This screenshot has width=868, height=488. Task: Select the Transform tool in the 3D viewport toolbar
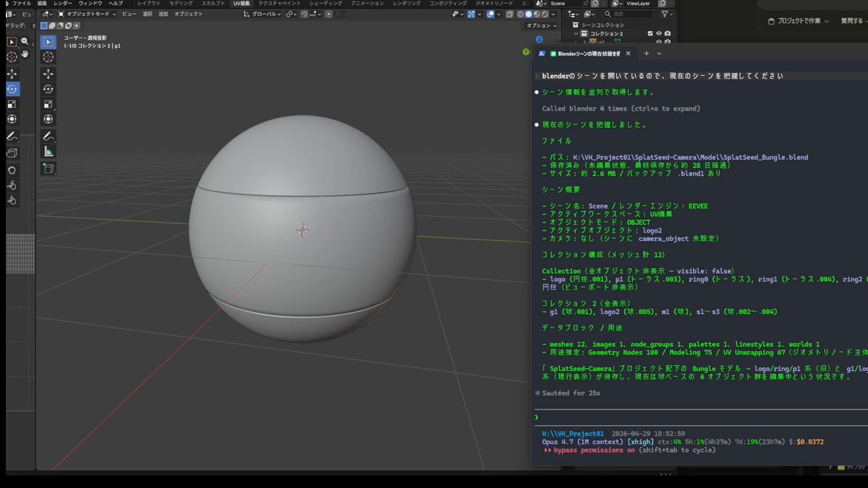pos(48,119)
